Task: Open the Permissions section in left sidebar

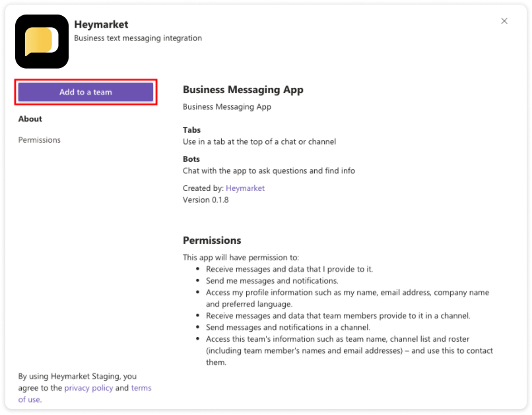Action: [40, 140]
